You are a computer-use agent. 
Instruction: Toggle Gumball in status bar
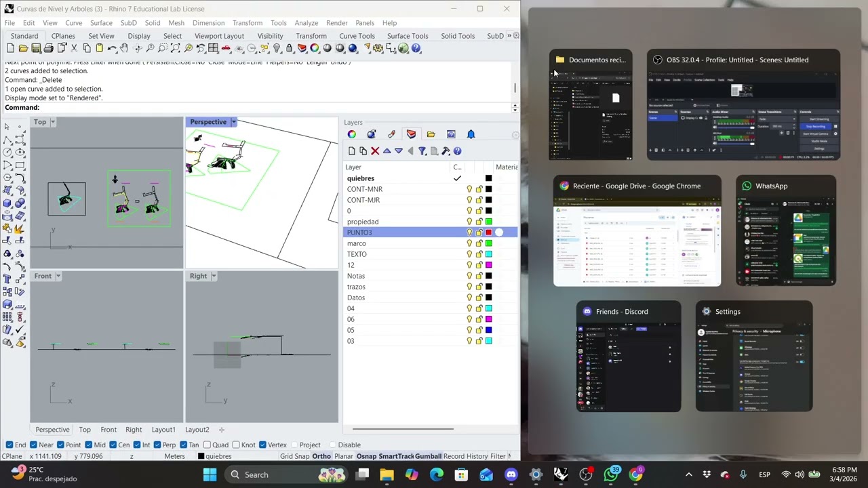[x=428, y=456]
